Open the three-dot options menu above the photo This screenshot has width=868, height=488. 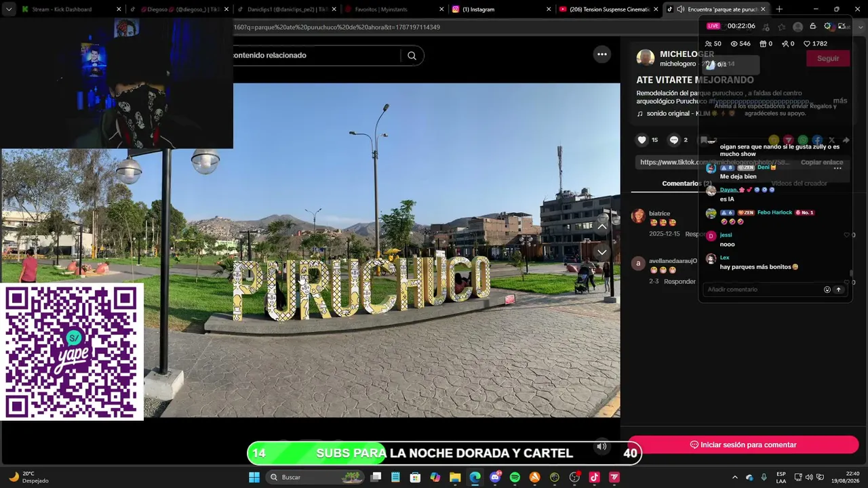pyautogui.click(x=601, y=54)
